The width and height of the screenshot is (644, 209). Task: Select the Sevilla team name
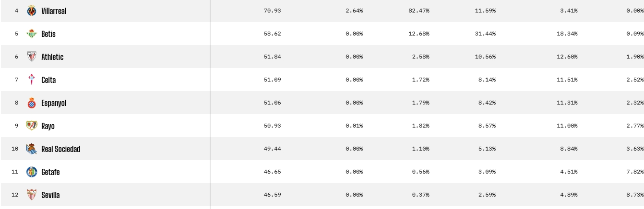(x=50, y=195)
